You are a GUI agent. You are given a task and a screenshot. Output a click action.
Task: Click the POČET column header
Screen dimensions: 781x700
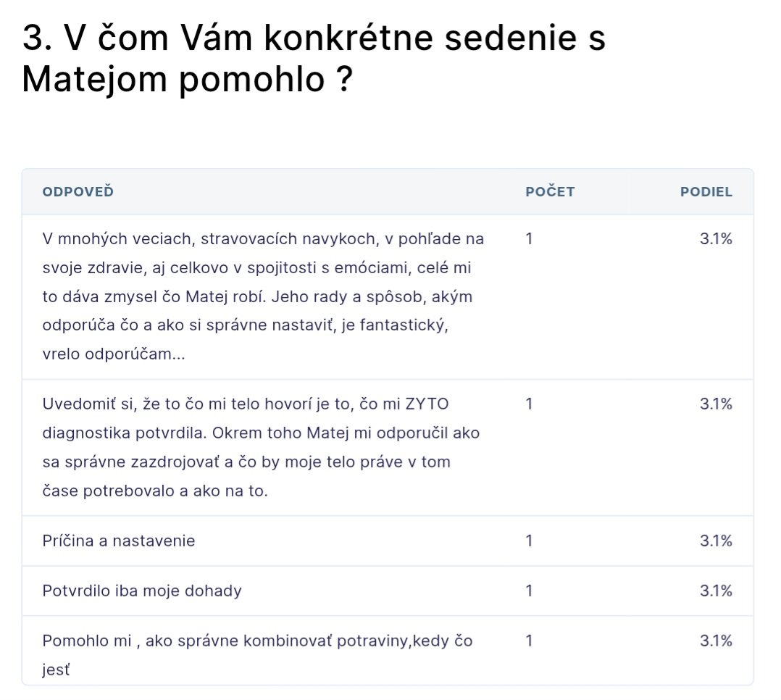click(550, 192)
